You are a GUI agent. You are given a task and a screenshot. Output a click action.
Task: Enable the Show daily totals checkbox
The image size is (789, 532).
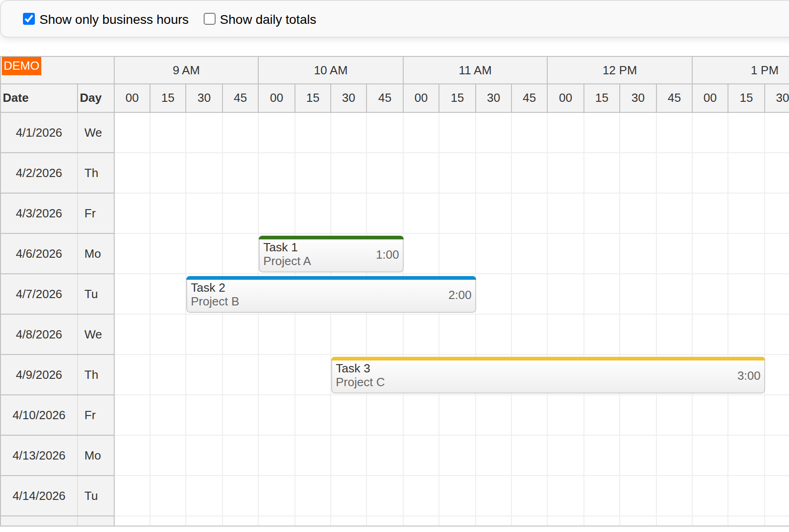(210, 19)
